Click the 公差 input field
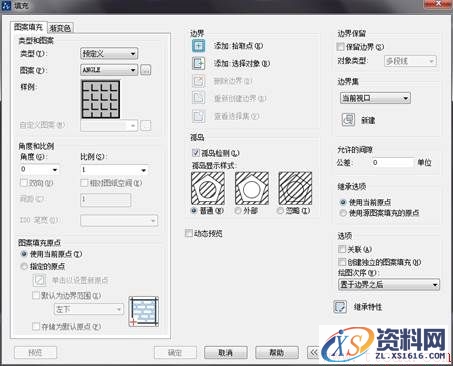The height and width of the screenshot is (366, 453). pyautogui.click(x=392, y=163)
